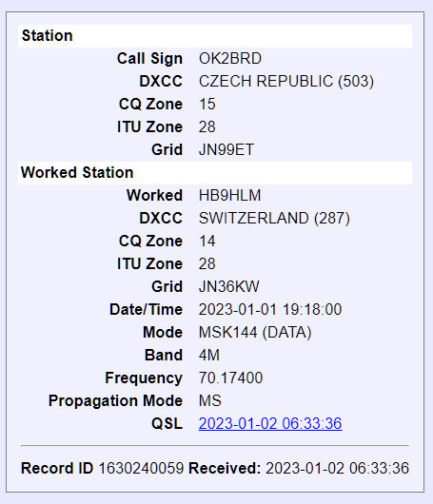Click the Frequency label
The width and height of the screenshot is (433, 504).
[x=144, y=378]
